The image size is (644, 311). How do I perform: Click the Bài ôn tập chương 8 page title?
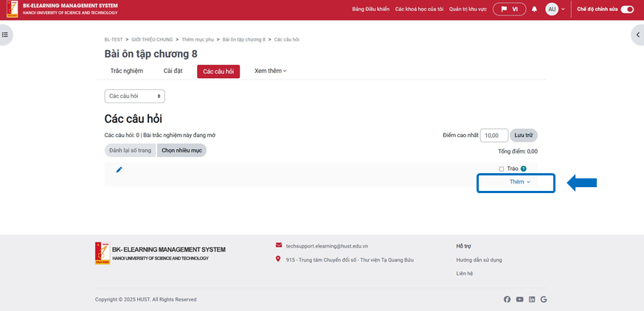pos(150,54)
